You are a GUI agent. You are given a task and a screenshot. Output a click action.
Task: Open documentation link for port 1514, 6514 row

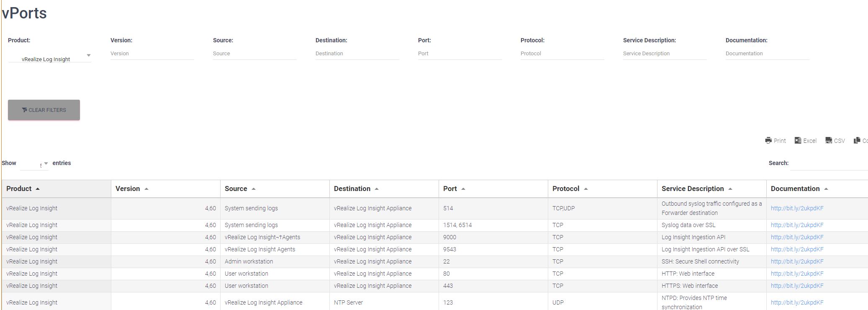(797, 225)
